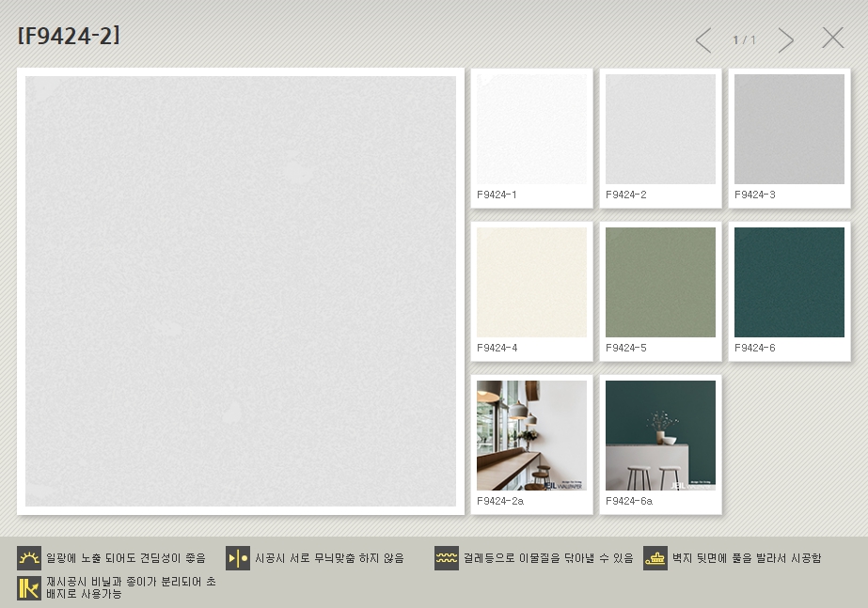Select the F9424-2 light gray swatch
Screen dimensions: 868x608
tap(660, 129)
